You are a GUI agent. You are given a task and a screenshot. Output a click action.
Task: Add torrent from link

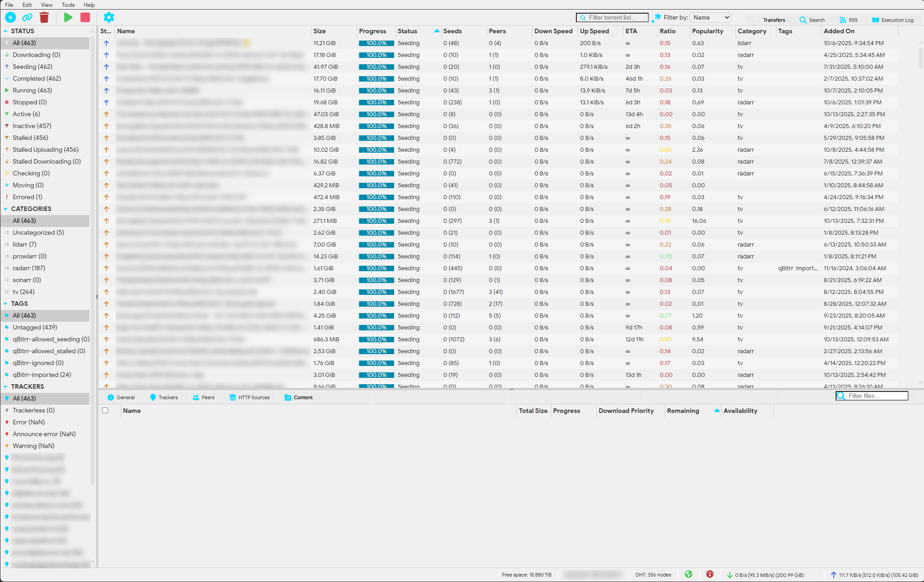point(27,17)
